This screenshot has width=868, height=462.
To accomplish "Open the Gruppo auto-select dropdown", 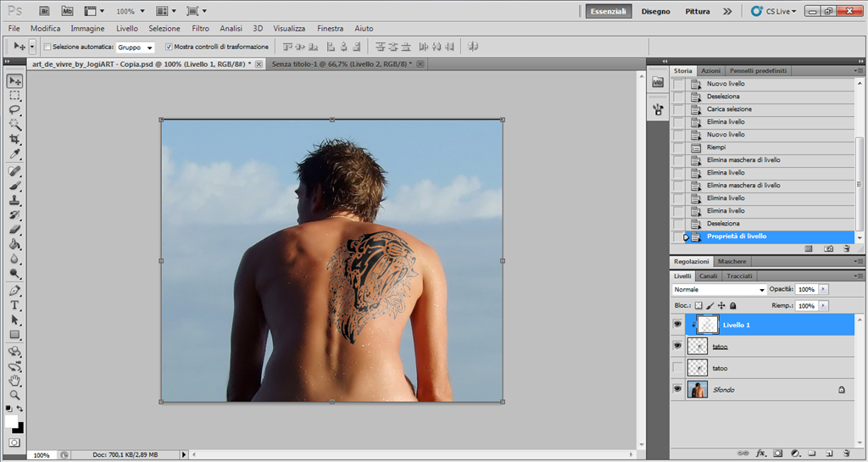I will click(x=135, y=47).
